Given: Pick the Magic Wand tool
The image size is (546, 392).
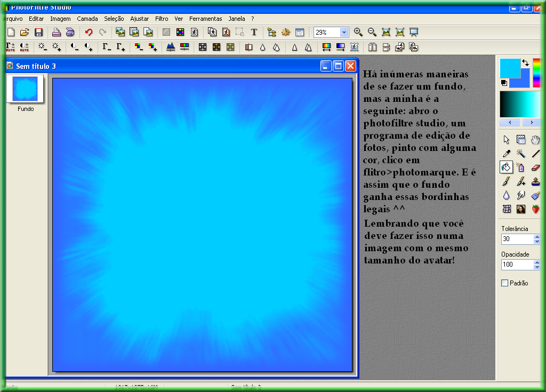Looking at the screenshot, I should tap(521, 154).
